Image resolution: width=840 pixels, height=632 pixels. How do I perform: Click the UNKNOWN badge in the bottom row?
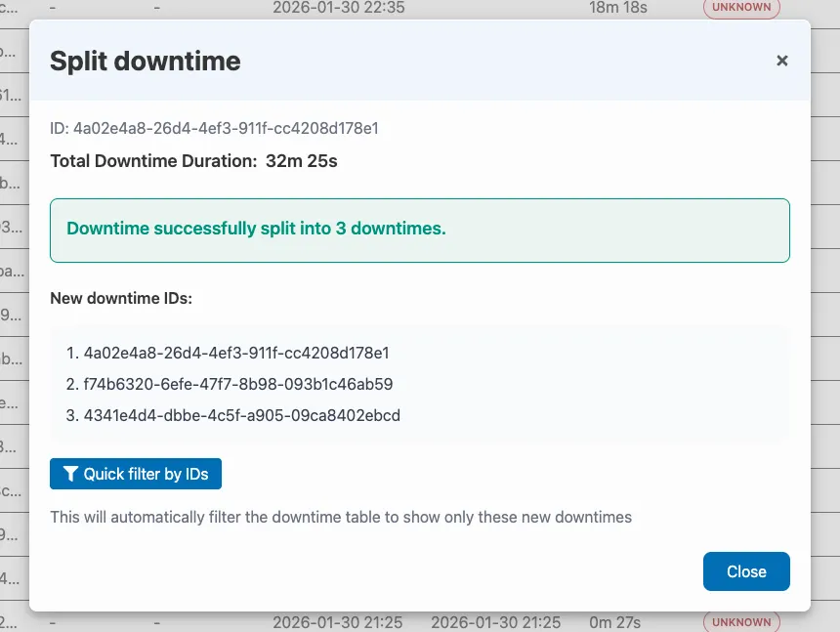pos(740,622)
